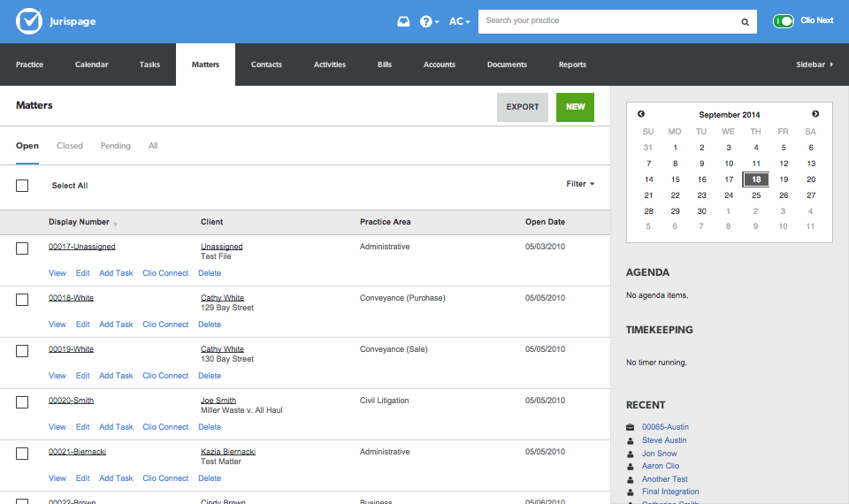Viewport: 849px width, 504px height.
Task: Open recent contact Final Integration
Action: click(x=670, y=493)
